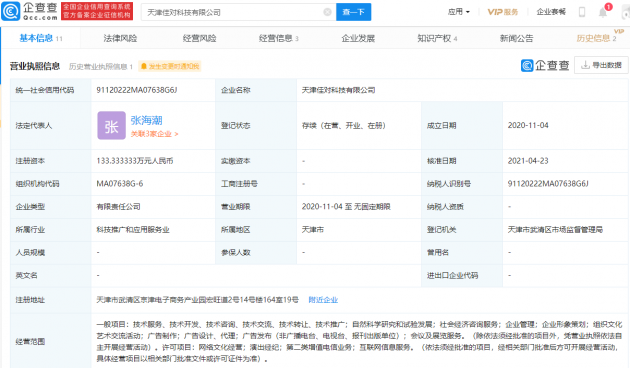Screen dimensions: 630x368
Task: Open the 历史营业执照信息 link
Action: [x=100, y=66]
